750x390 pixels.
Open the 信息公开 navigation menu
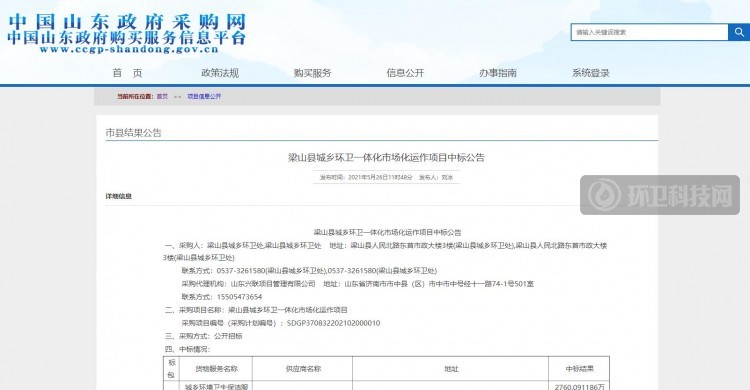click(x=405, y=73)
